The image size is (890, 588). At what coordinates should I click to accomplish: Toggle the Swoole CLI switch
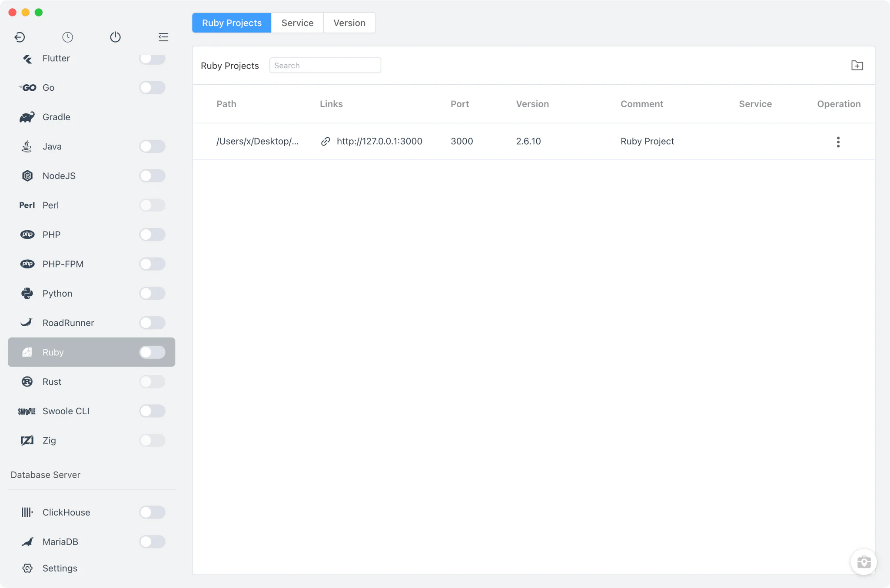(x=152, y=411)
